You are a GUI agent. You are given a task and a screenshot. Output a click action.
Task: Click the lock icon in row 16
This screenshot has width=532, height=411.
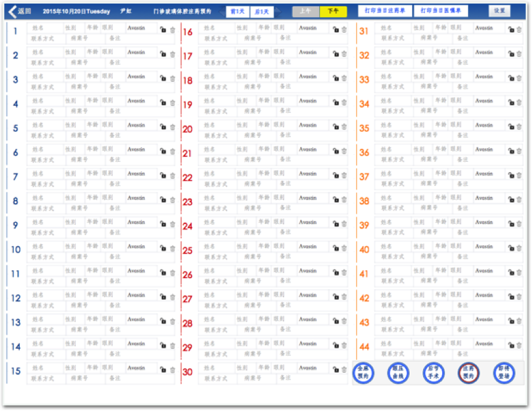click(x=336, y=30)
